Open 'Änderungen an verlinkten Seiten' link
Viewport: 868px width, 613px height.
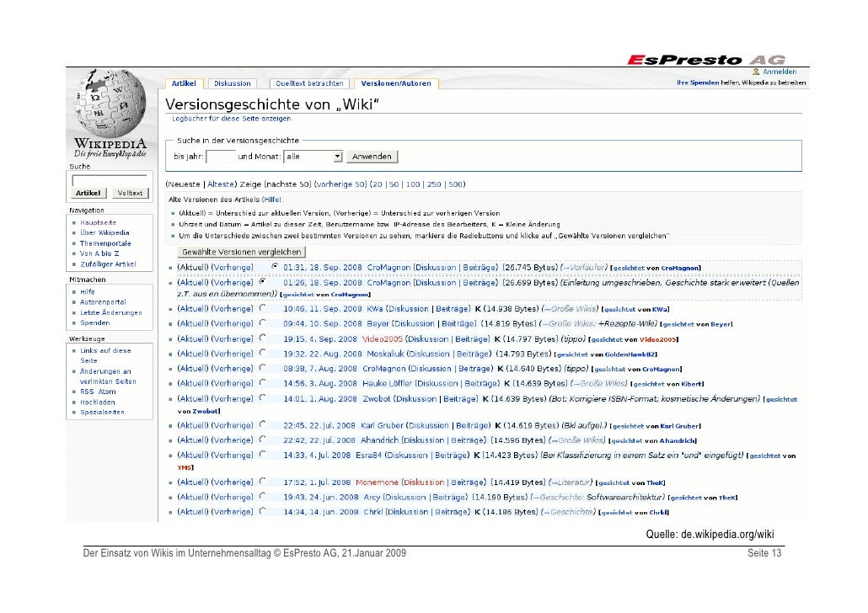[108, 376]
